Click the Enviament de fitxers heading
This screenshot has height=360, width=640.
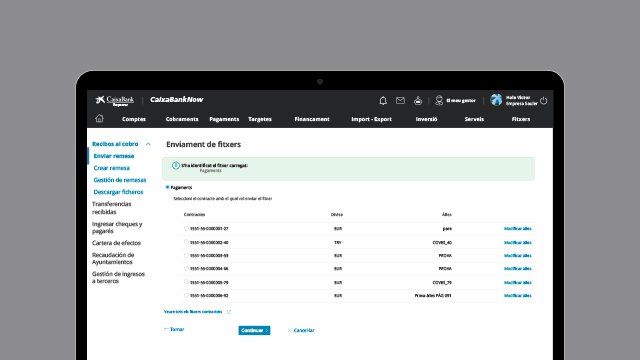[203, 144]
